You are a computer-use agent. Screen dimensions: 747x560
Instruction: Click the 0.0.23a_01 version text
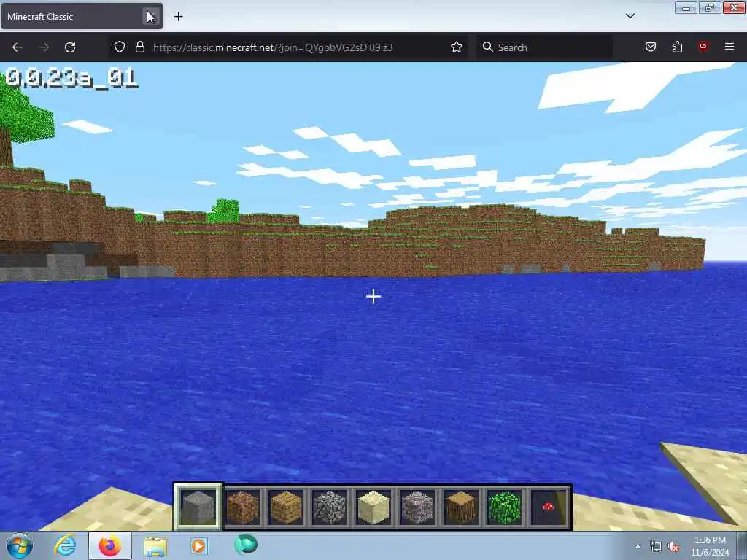[71, 78]
